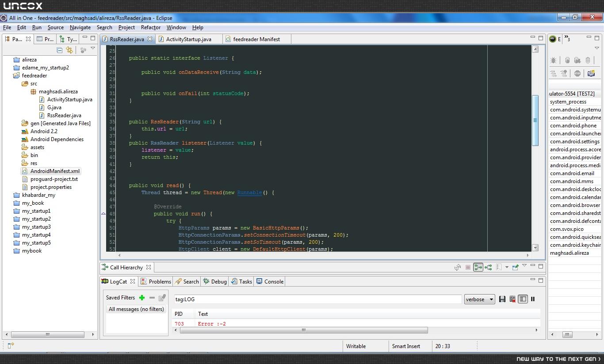Open the Source menu

[x=56, y=27]
